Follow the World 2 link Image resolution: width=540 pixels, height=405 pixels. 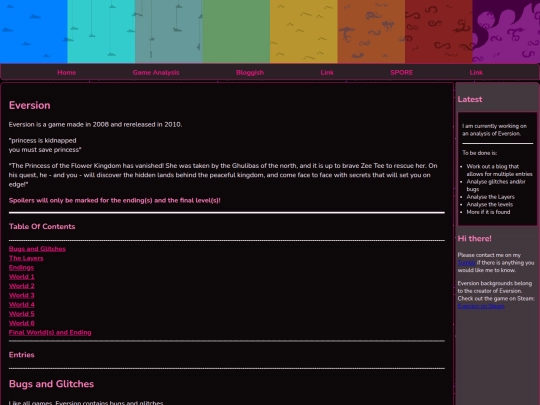click(x=22, y=286)
